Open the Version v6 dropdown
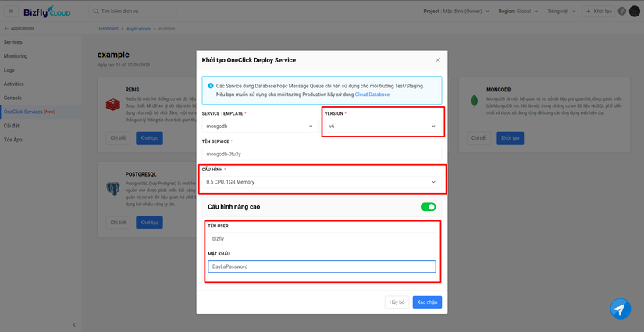This screenshot has width=644, height=332. point(383,126)
